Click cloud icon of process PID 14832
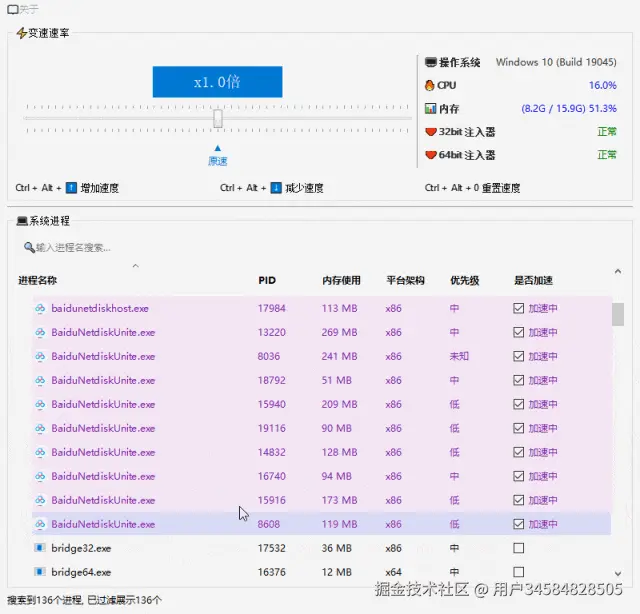This screenshot has height=614, width=640. point(40,452)
